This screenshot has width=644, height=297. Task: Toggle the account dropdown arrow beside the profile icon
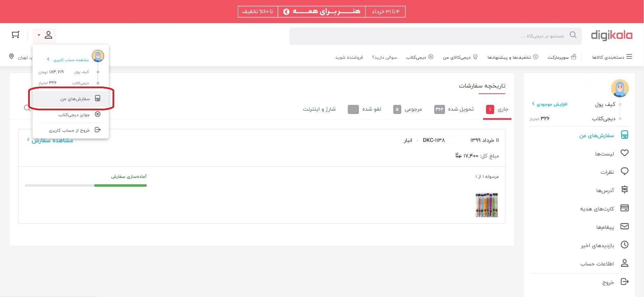[x=39, y=35]
